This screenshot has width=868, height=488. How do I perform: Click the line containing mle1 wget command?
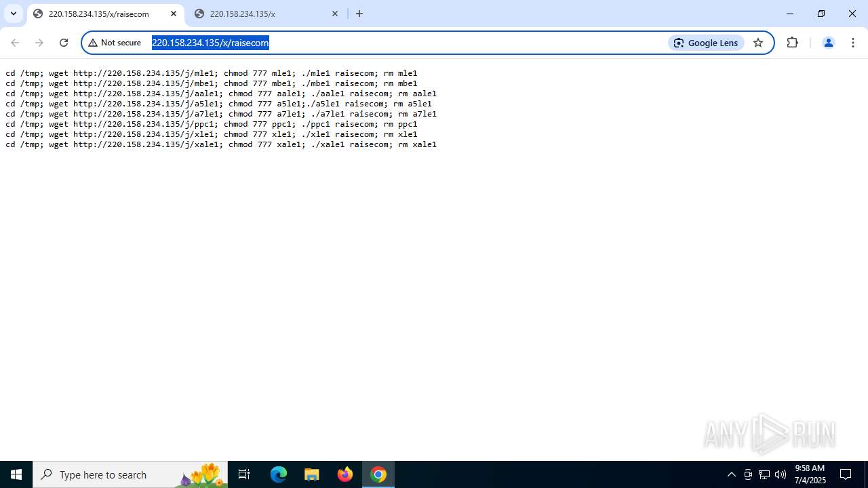pos(212,73)
